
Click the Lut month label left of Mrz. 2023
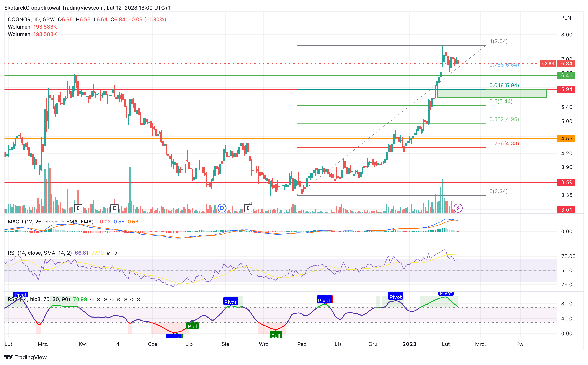(446, 344)
